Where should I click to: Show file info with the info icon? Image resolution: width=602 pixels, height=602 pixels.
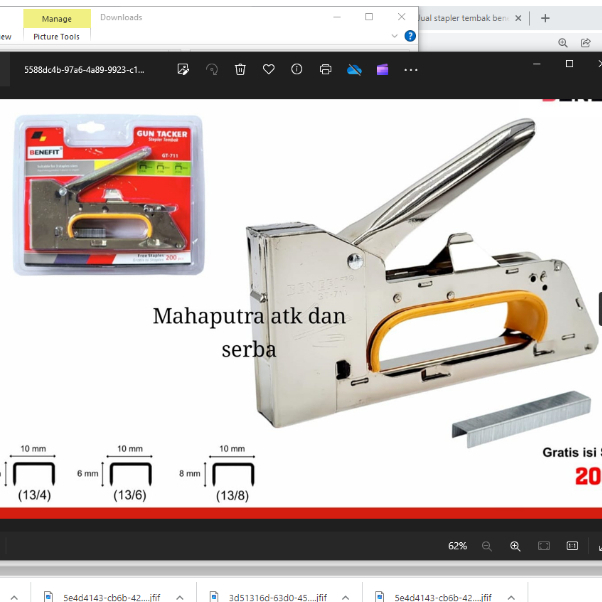coord(297,70)
